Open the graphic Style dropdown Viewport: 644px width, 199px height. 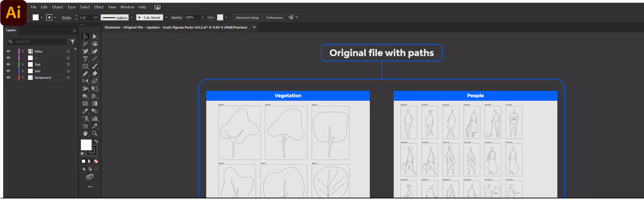[x=226, y=17]
